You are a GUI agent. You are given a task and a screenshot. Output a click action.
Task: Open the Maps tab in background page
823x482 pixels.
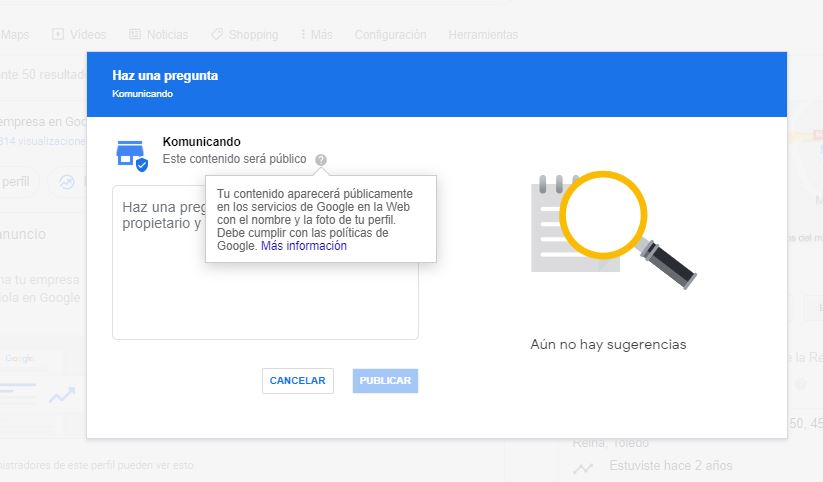pos(15,35)
